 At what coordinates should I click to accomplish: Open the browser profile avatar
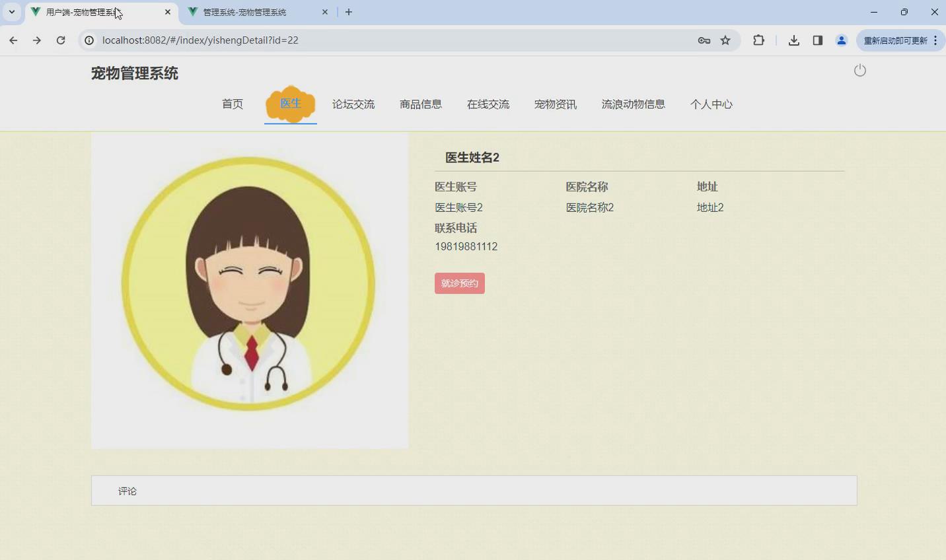[841, 40]
